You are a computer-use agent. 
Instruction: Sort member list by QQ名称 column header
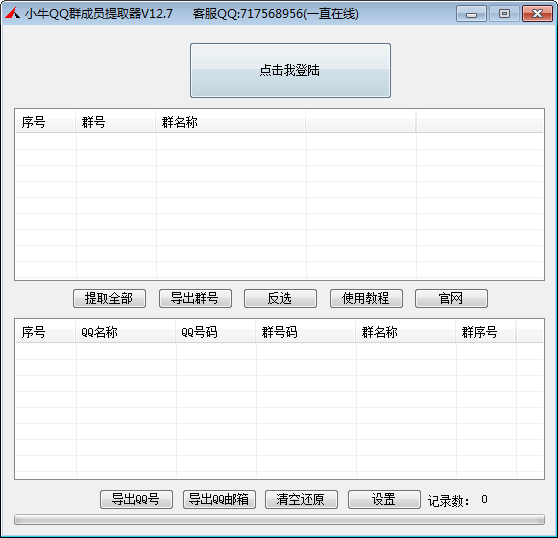[126, 332]
